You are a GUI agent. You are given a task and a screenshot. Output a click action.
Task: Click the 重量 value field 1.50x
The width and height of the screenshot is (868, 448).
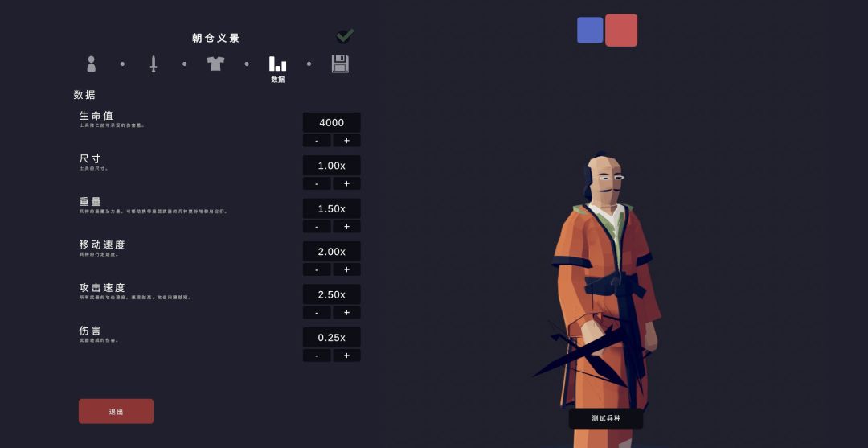pos(332,208)
